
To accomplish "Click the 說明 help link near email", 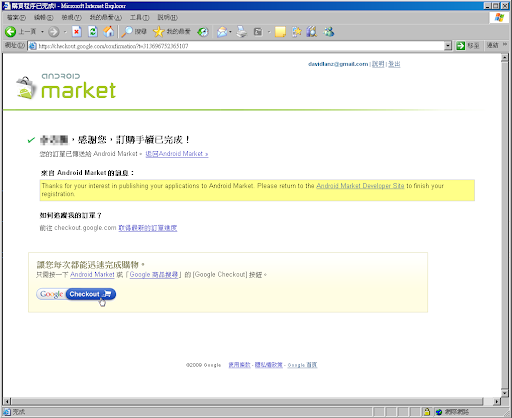I will point(378,64).
